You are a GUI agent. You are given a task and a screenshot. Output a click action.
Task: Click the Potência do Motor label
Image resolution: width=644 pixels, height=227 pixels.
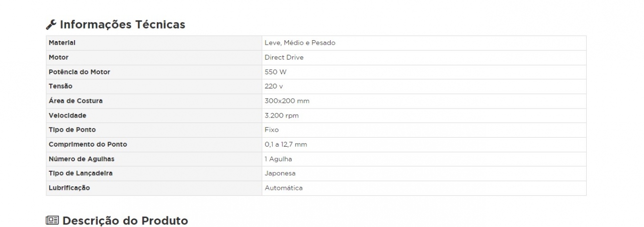click(x=79, y=72)
